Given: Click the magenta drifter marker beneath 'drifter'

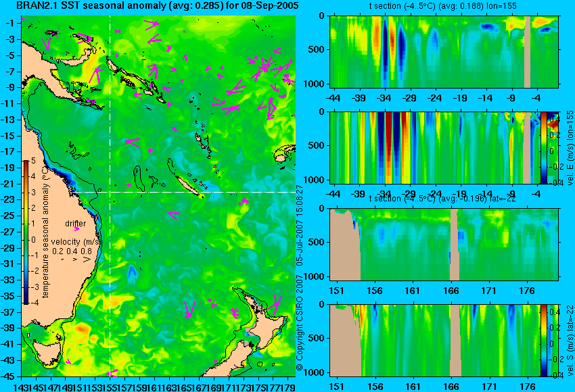Looking at the screenshot, I should point(76,229).
